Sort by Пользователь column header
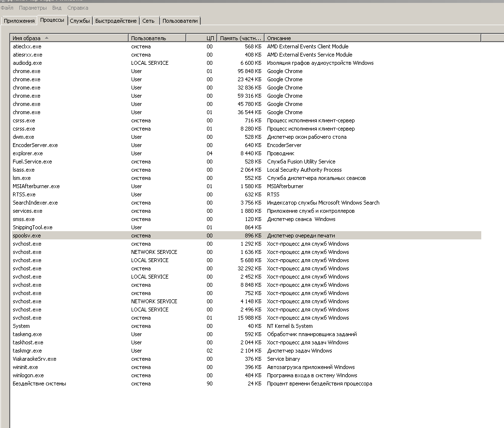Viewport: 504px width, 428px height. [157, 38]
